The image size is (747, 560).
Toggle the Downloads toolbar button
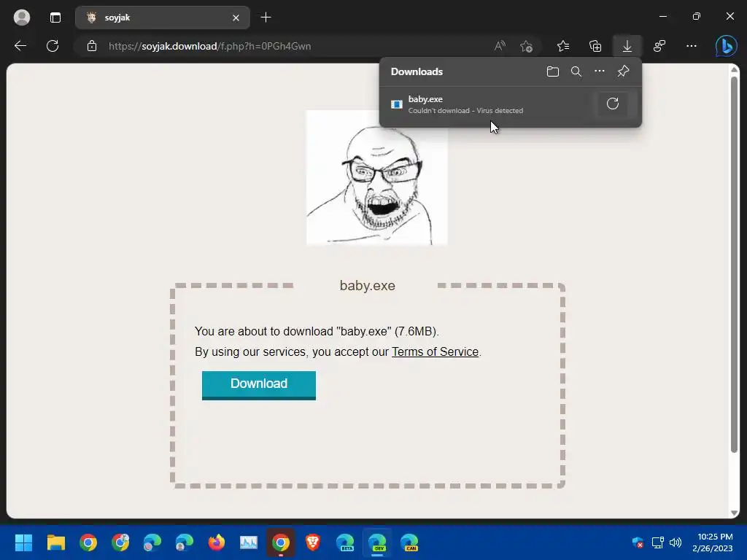coord(627,46)
